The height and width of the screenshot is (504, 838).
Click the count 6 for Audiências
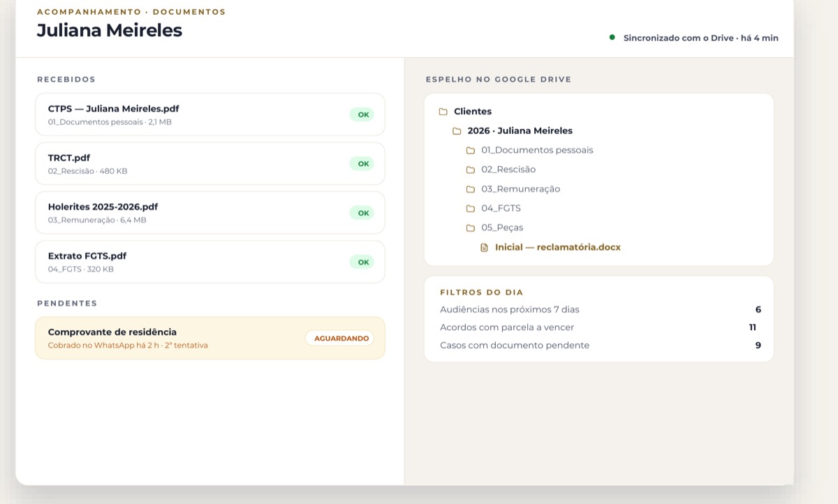point(758,309)
